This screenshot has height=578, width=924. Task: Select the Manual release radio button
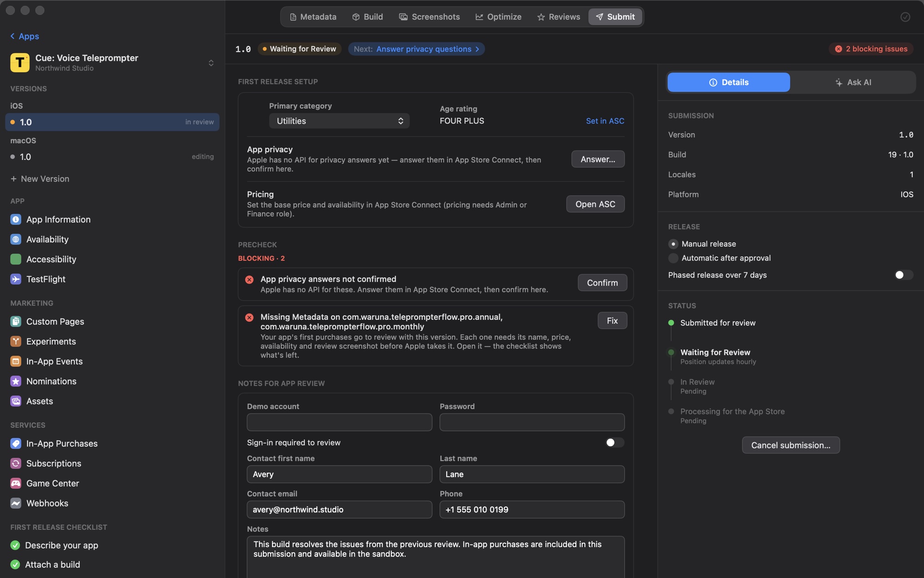coord(673,244)
